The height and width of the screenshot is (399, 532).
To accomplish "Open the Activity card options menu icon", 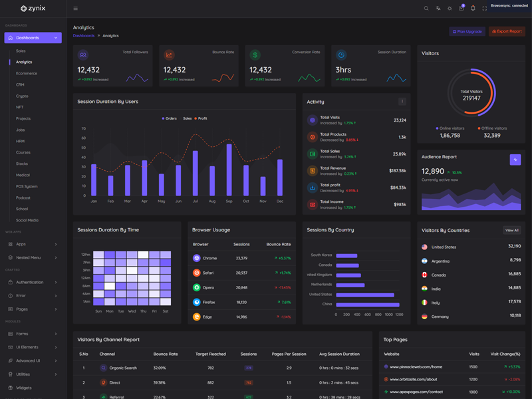I will [x=402, y=102].
